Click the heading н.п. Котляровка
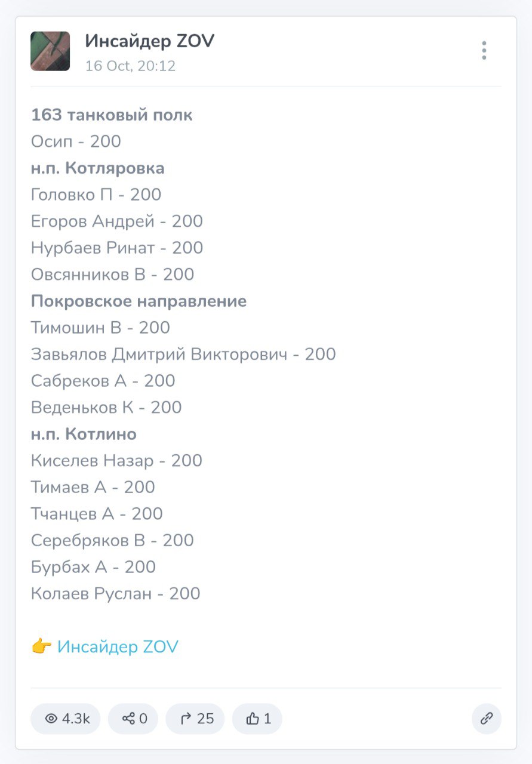Screen dimensions: 532x764 pos(97,168)
